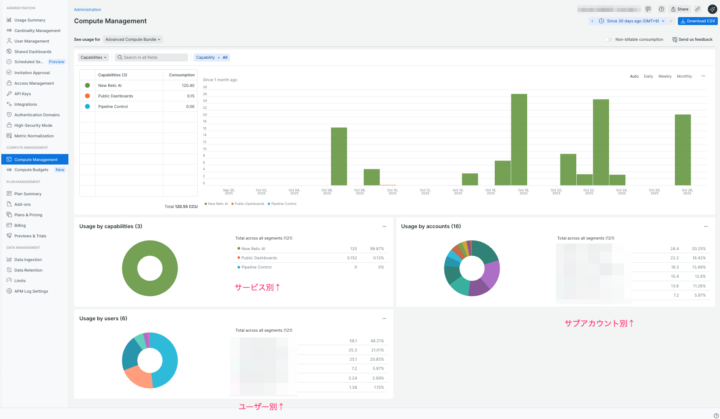Expand the Advanced Compute Bundle dropdown
Image resolution: width=720 pixels, height=419 pixels.
pyautogui.click(x=133, y=39)
